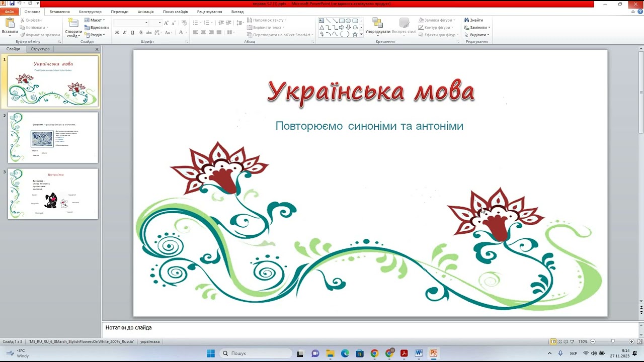Click the taskbar Пошук search box
The image size is (644, 362).
coord(256,353)
